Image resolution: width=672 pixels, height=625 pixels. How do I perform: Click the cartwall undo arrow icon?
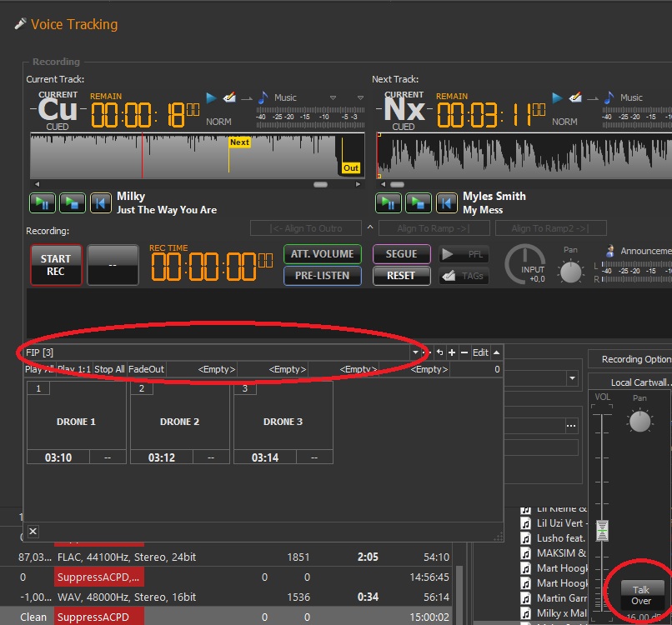pos(439,352)
